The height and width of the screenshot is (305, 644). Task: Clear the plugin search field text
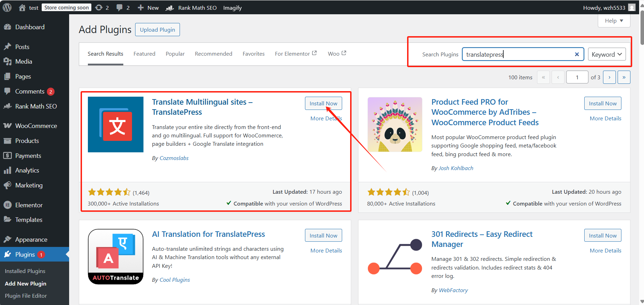click(x=577, y=54)
